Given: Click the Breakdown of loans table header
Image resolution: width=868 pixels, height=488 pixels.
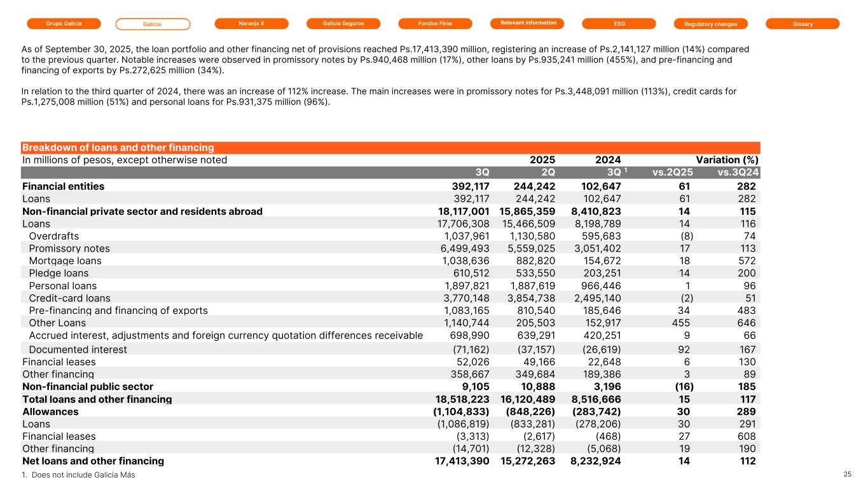Looking at the screenshot, I should coord(118,147).
